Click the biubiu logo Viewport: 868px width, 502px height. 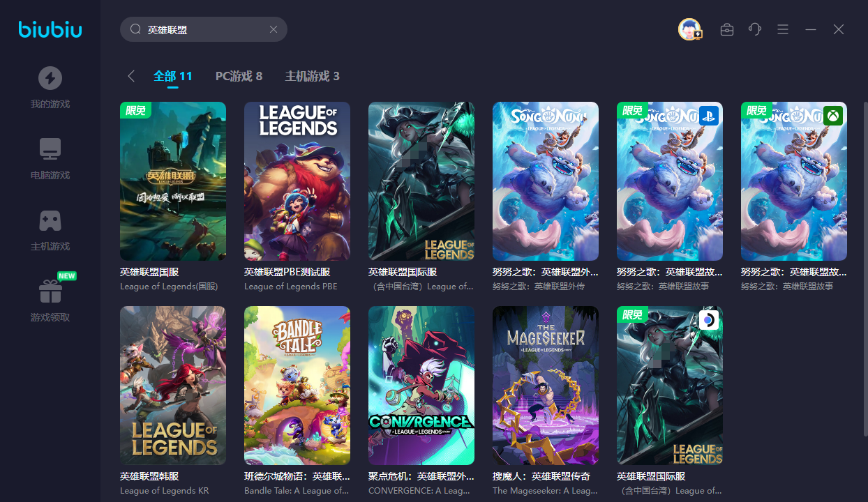(50, 30)
